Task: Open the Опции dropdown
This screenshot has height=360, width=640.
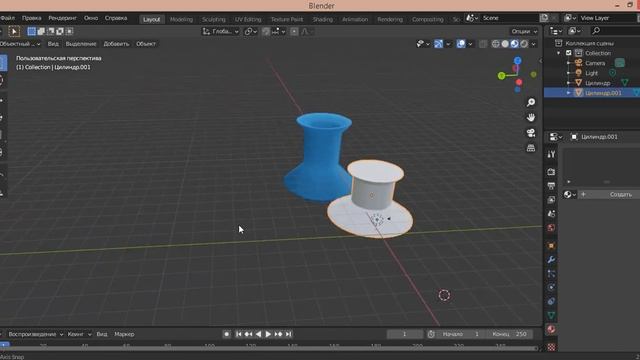Action: tap(524, 31)
